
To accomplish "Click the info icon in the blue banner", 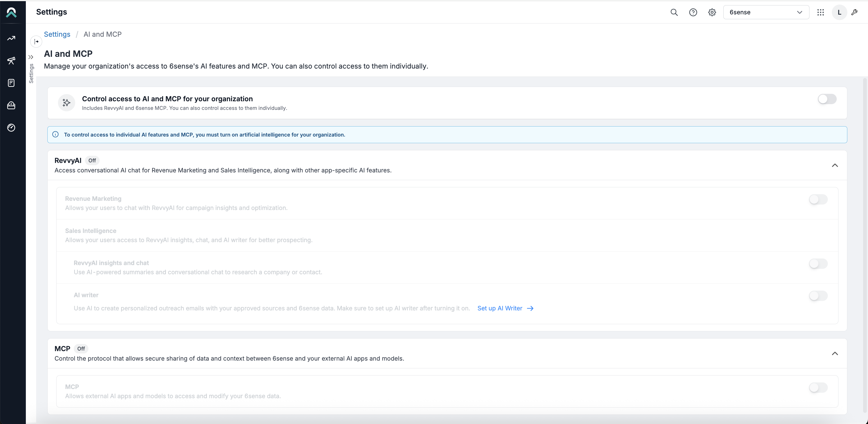I will (55, 134).
